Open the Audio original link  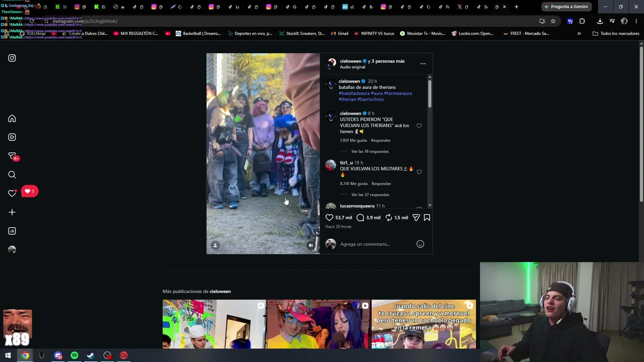(x=352, y=67)
